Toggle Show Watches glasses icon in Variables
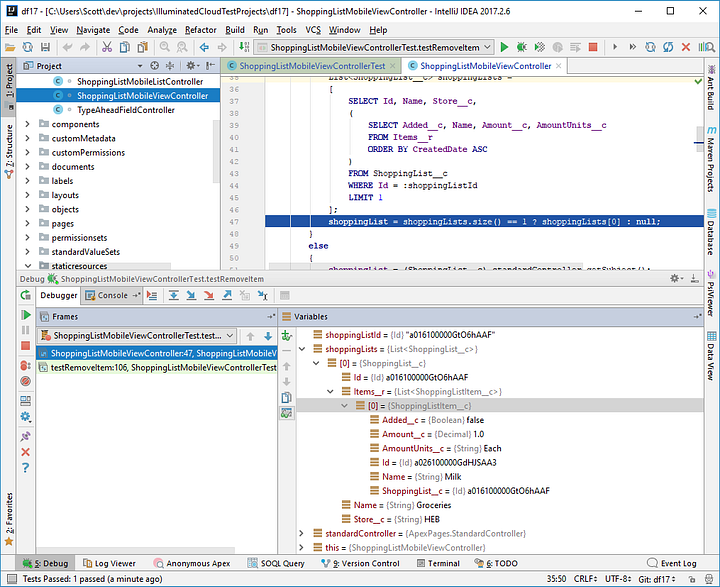720x587 pixels. pos(287,413)
